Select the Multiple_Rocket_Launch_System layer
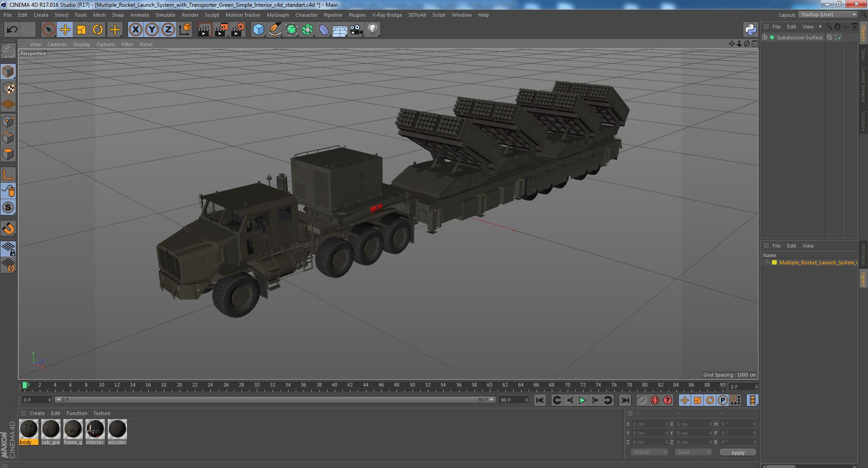This screenshot has height=468, width=868. (818, 263)
